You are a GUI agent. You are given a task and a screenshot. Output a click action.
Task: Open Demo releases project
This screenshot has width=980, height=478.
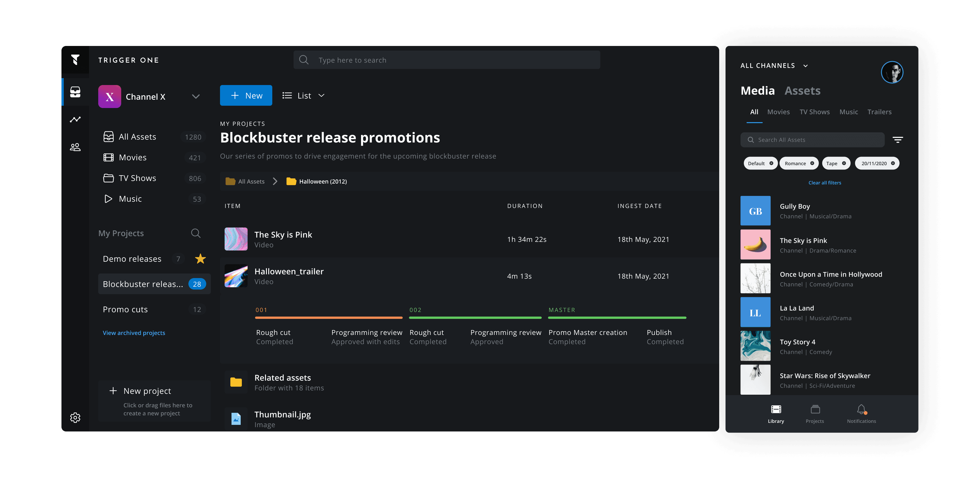pyautogui.click(x=154, y=259)
